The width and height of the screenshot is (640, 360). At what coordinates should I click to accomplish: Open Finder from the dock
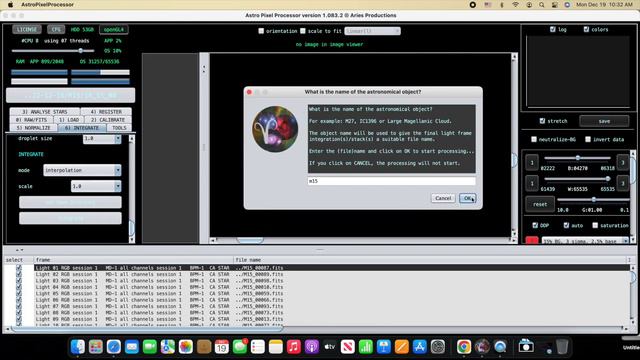[x=78, y=347]
